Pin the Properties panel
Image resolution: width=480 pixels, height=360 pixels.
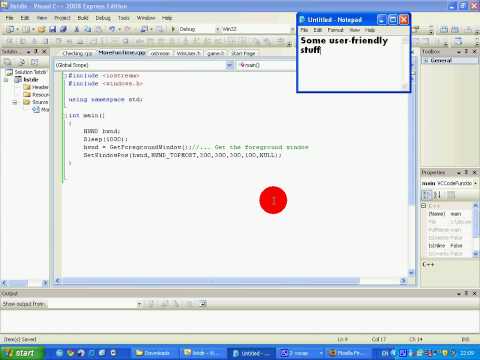[x=466, y=172]
